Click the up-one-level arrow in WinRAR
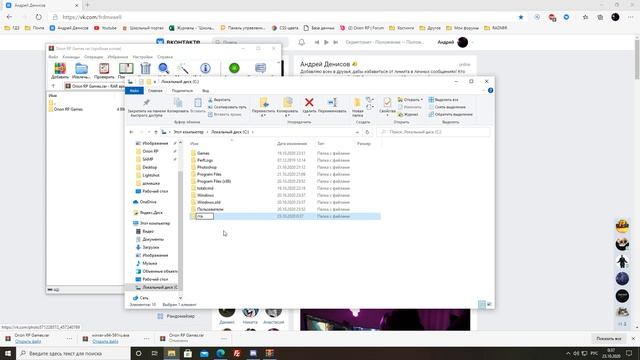The image size is (640, 360). (x=53, y=86)
